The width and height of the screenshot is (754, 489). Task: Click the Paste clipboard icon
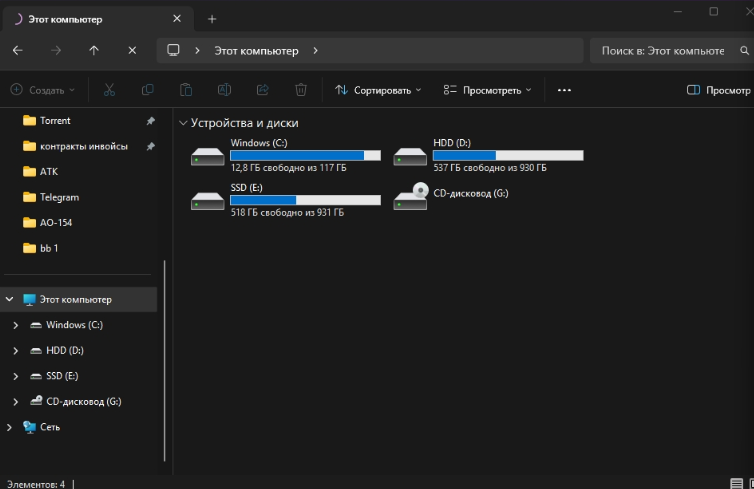tap(186, 90)
